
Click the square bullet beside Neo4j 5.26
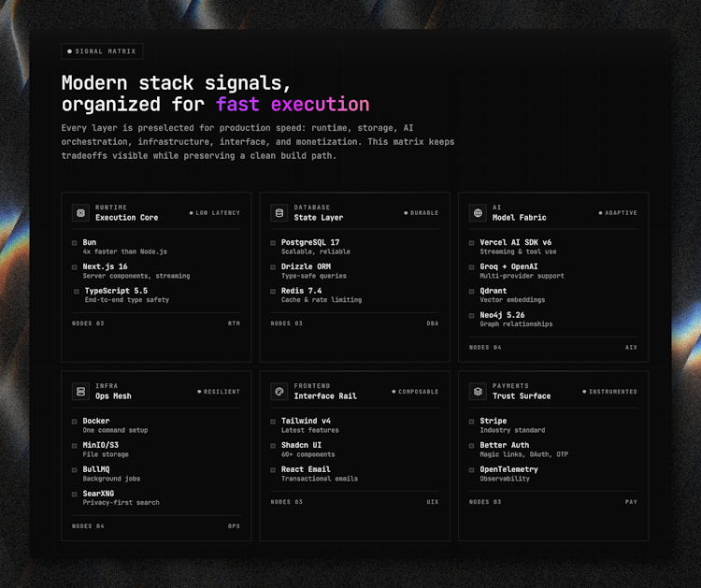pyautogui.click(x=471, y=315)
